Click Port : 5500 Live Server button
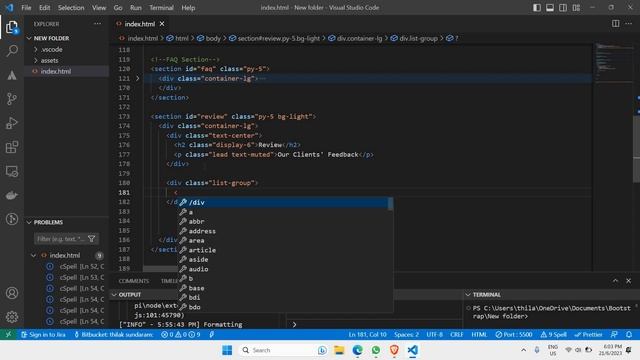The image size is (640, 360). 513,334
